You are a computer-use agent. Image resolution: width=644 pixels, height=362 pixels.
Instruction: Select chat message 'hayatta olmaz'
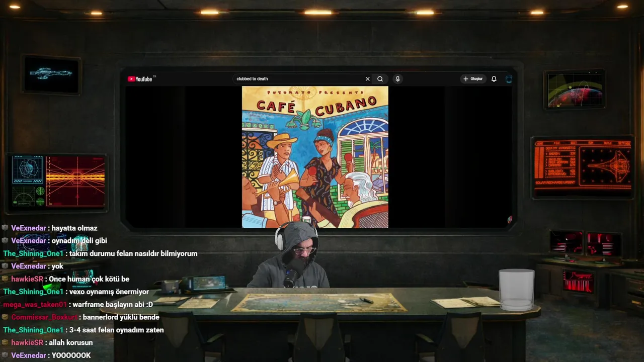point(74,228)
